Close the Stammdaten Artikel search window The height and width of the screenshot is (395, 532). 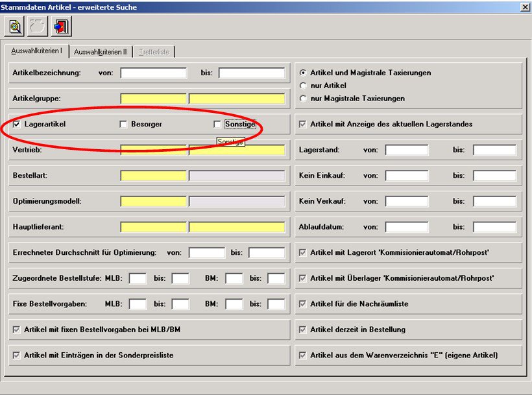(x=525, y=6)
